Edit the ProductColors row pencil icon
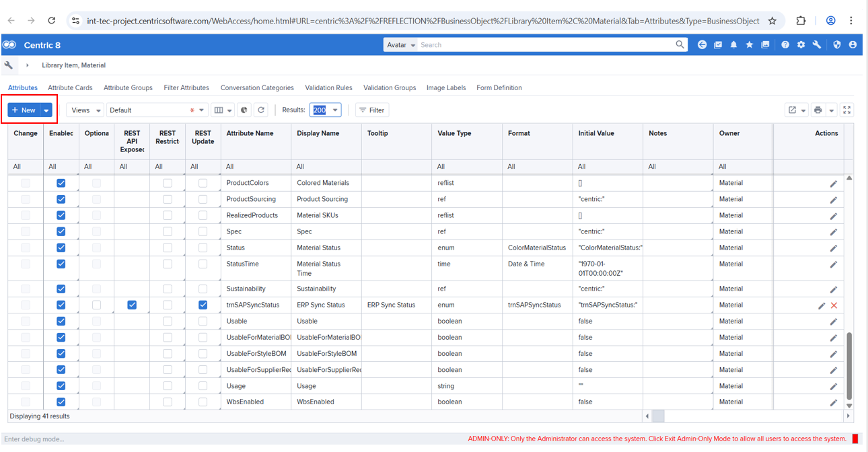 (834, 184)
